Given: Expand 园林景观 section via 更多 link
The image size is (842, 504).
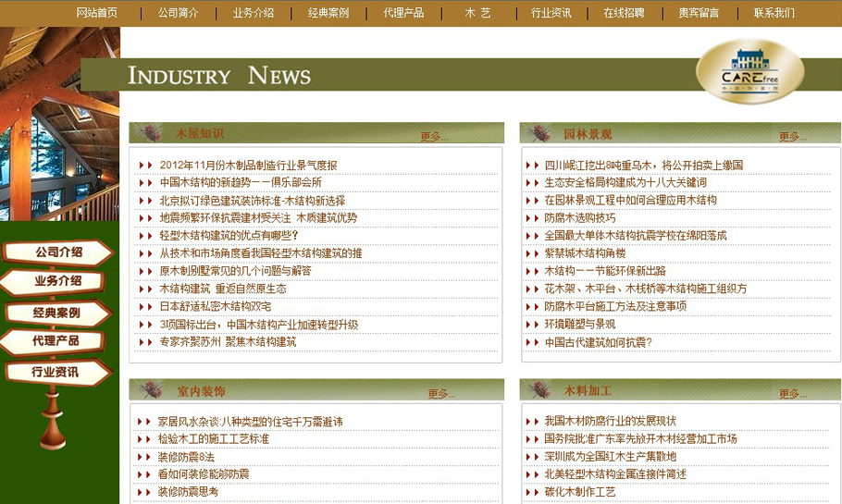Looking at the screenshot, I should point(792,137).
